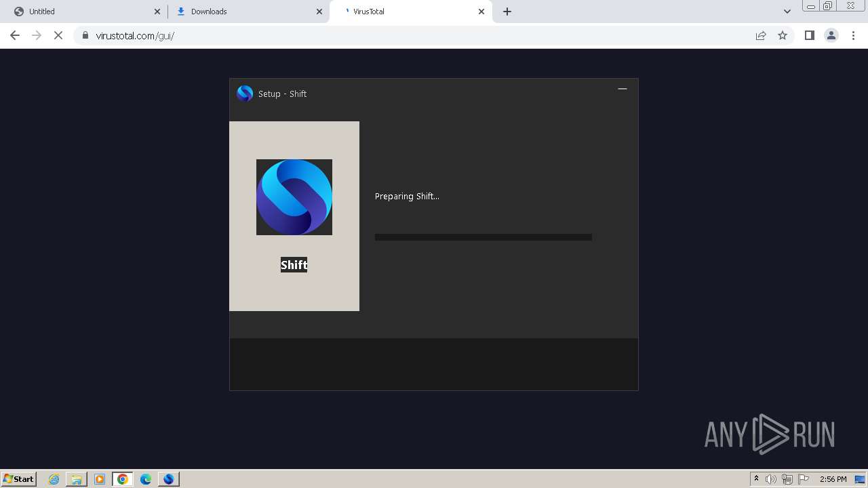Open Microsoft Edge from taskbar

coord(146,479)
